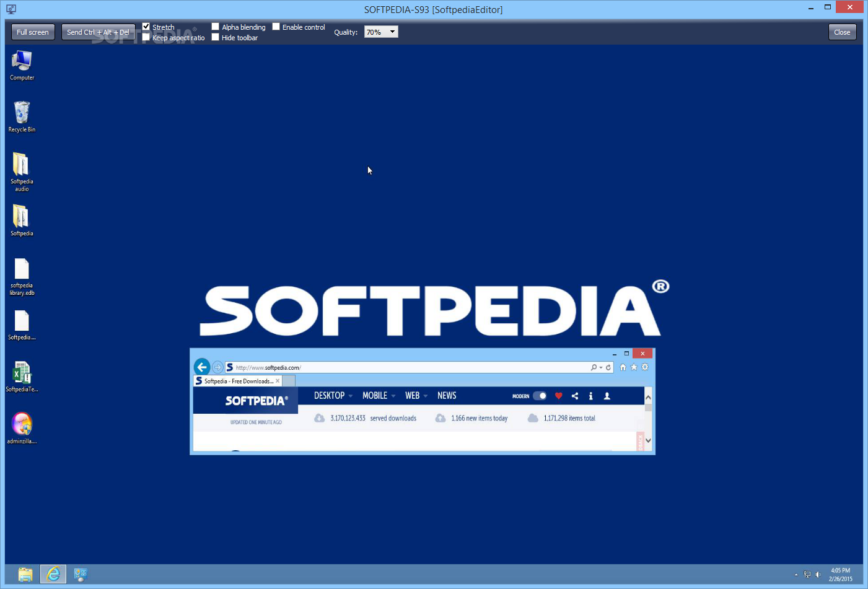
Task: Click '1,171,298 items total' text
Action: [569, 418]
